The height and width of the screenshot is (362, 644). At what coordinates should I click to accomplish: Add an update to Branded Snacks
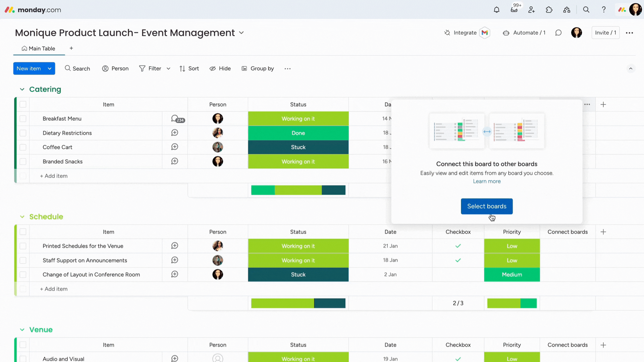(175, 161)
